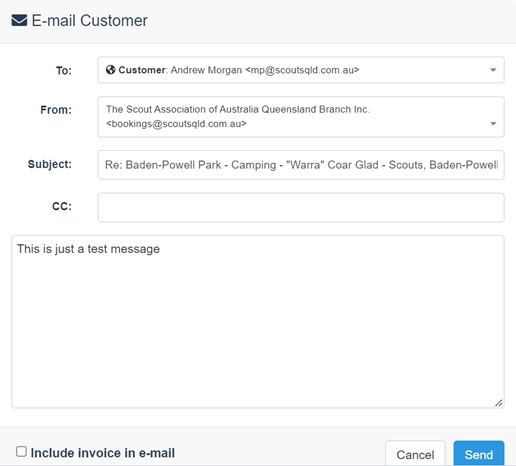
Task: Click the CC: field label
Action: [x=62, y=206]
